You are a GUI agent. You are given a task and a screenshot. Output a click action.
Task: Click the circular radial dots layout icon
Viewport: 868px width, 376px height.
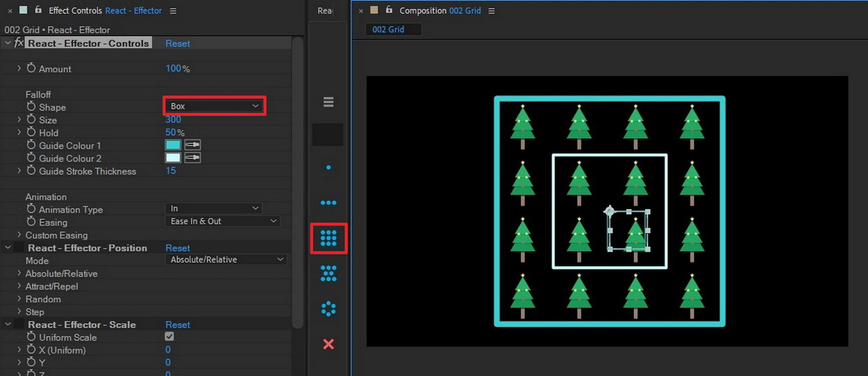[328, 309]
